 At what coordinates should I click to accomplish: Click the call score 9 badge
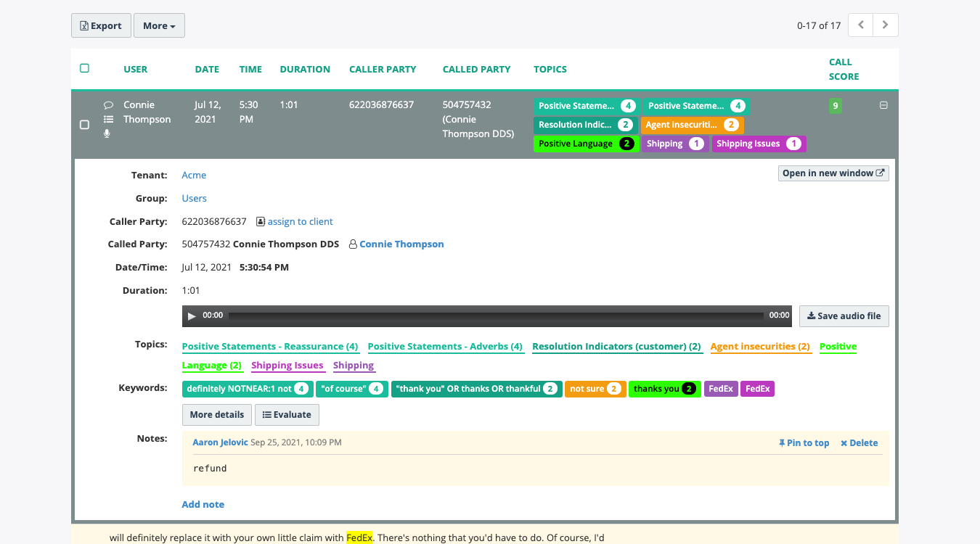click(x=836, y=106)
